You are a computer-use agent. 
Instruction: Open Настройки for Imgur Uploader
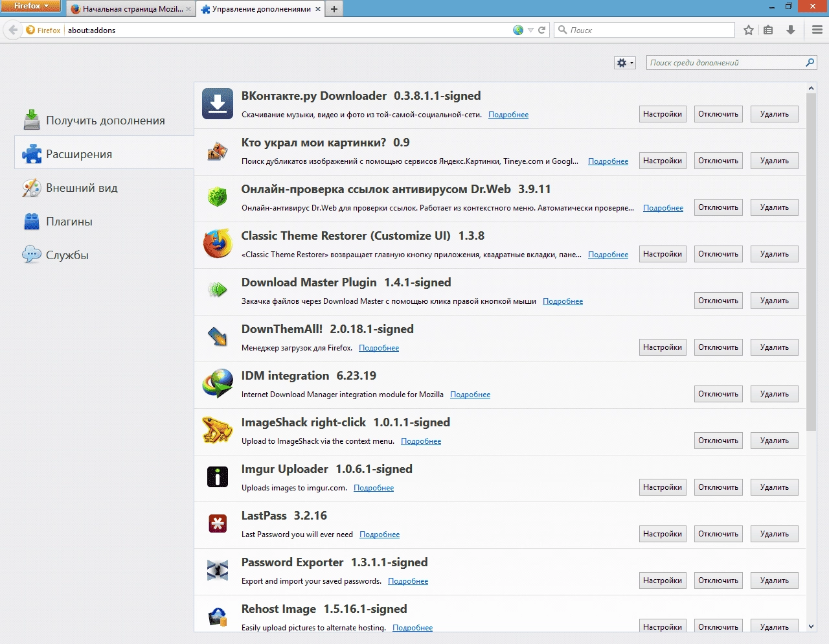[663, 487]
